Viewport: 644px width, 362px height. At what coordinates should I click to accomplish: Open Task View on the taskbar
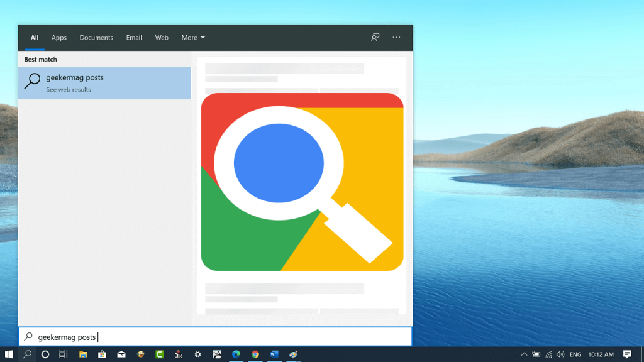(64, 354)
